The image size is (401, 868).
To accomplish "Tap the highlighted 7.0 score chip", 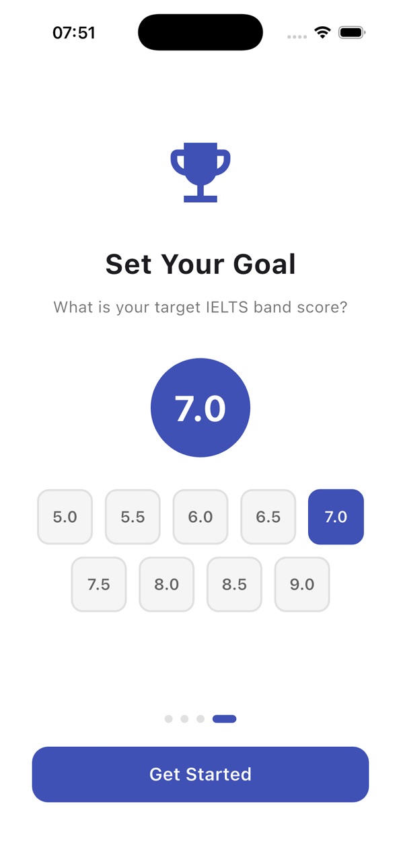I will tap(336, 517).
